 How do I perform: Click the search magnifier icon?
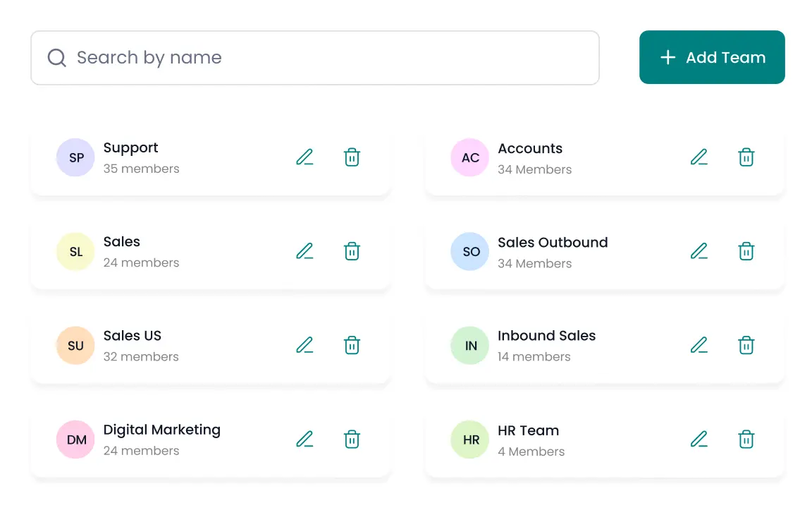click(x=56, y=57)
